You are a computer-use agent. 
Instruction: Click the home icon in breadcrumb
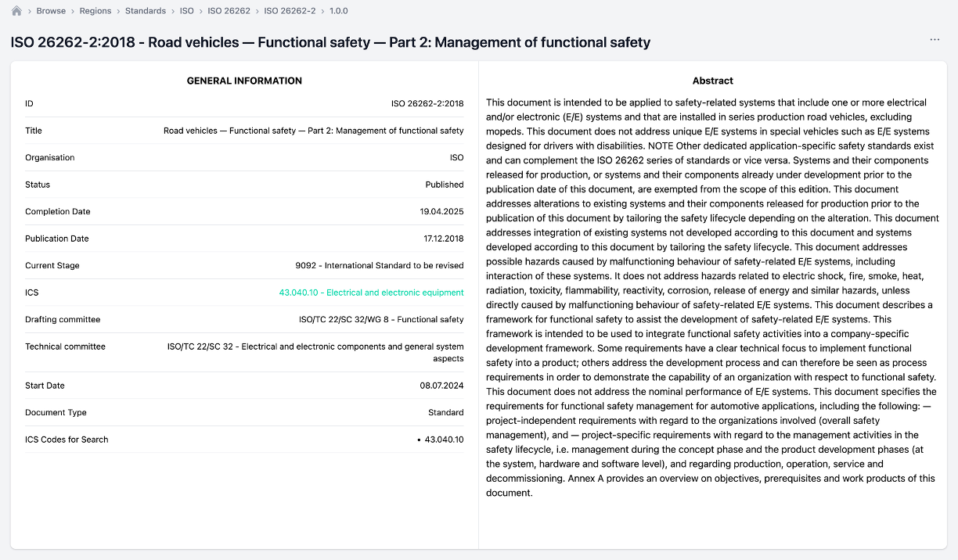(x=16, y=11)
